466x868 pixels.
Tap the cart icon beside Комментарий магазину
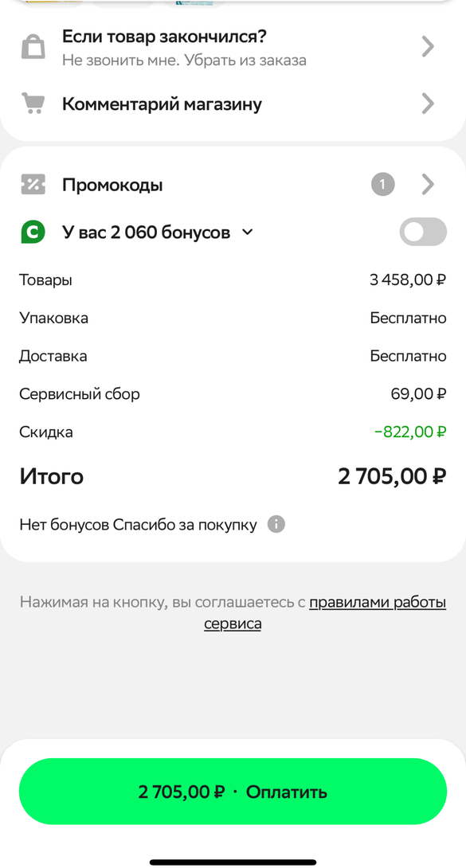click(33, 104)
